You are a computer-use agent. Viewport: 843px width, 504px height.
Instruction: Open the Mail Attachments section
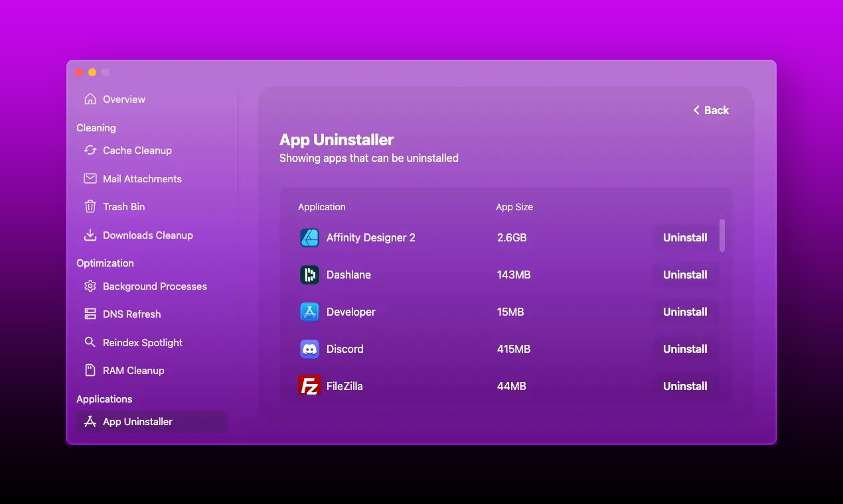click(x=142, y=179)
